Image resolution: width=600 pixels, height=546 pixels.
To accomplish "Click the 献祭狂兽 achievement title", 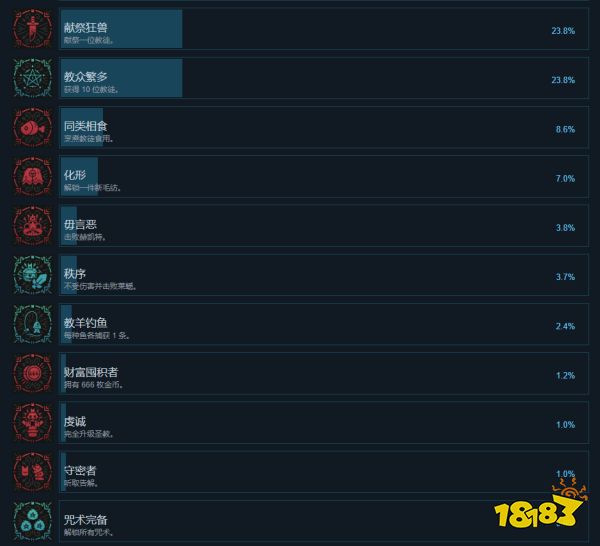I will 85,28.
